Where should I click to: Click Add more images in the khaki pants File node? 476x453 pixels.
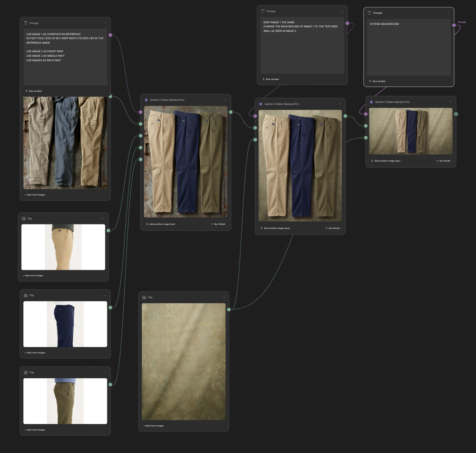pos(33,275)
